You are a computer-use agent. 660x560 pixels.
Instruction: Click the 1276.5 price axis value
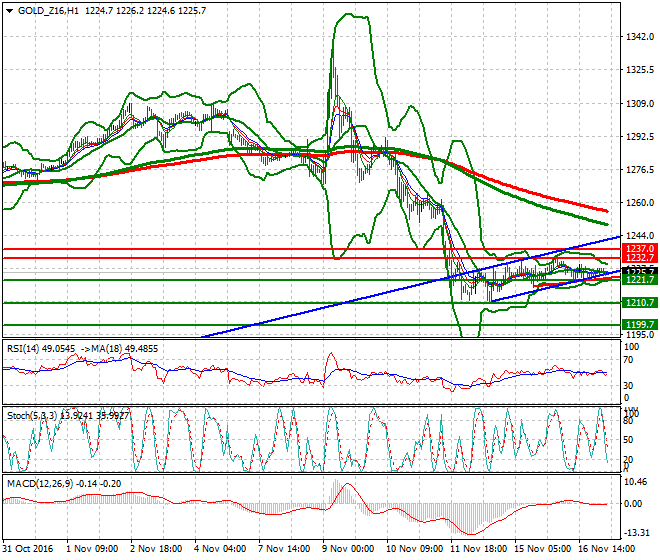640,170
